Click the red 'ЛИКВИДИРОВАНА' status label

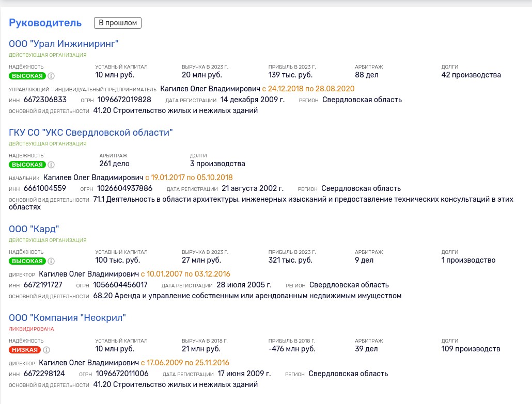pos(31,329)
